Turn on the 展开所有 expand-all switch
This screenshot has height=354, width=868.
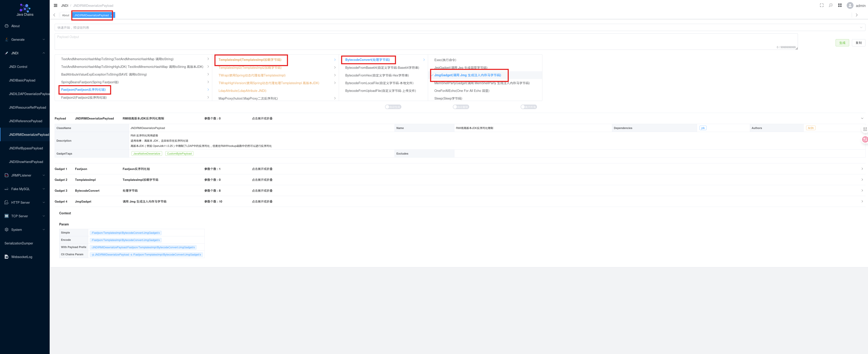[x=528, y=107]
